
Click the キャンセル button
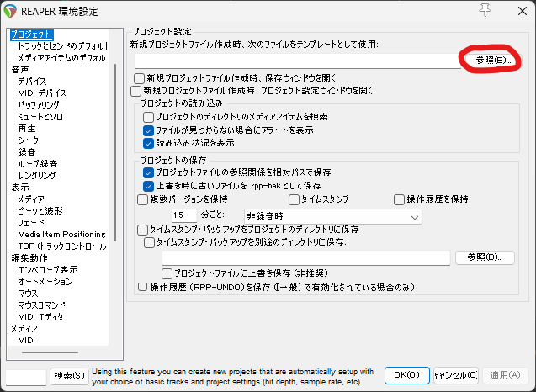[456, 375]
